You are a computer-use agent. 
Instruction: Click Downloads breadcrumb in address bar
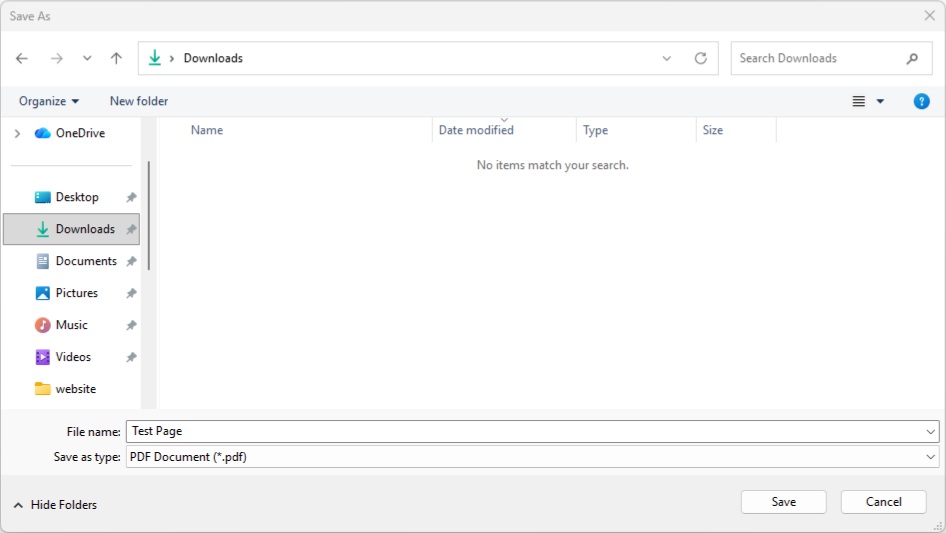tap(213, 58)
